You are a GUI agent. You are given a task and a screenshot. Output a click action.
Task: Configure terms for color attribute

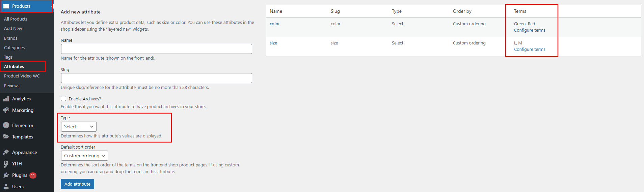pyautogui.click(x=530, y=30)
